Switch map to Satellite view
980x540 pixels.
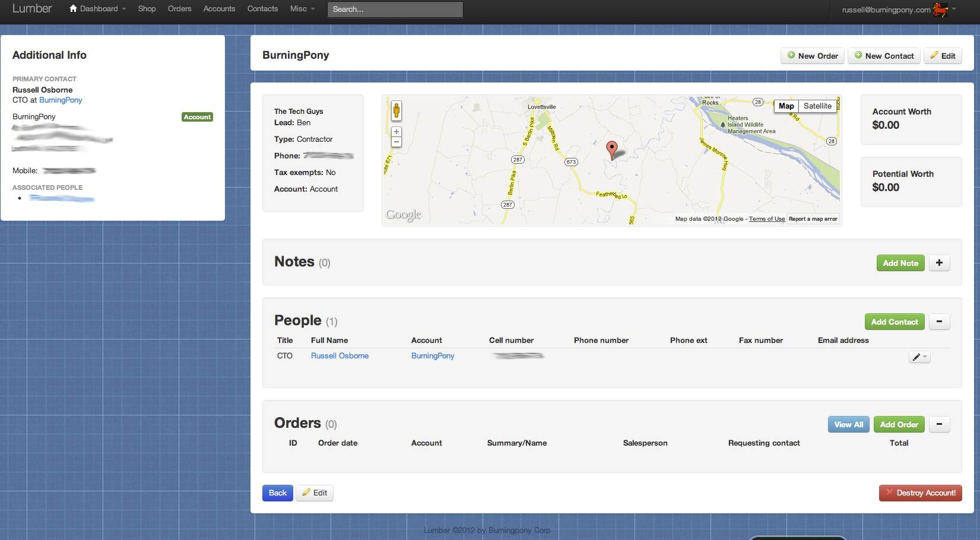click(817, 106)
